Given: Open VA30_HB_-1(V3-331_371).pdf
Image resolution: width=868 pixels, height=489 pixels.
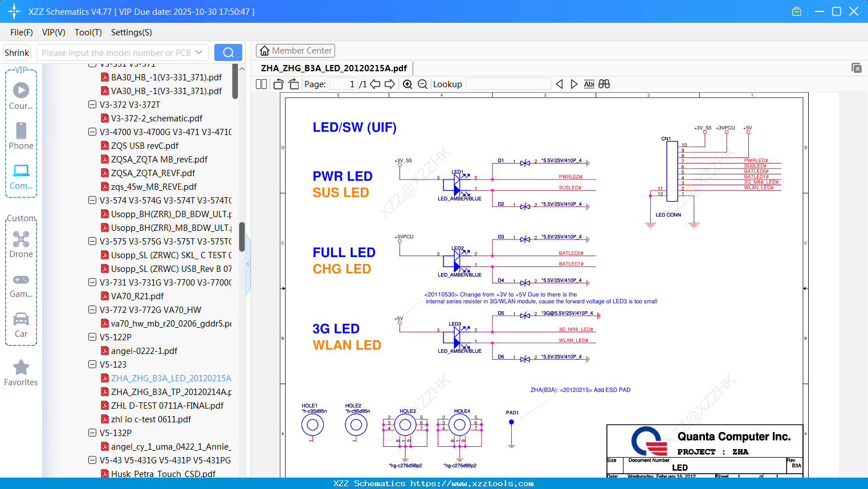Looking at the screenshot, I should pyautogui.click(x=166, y=91).
